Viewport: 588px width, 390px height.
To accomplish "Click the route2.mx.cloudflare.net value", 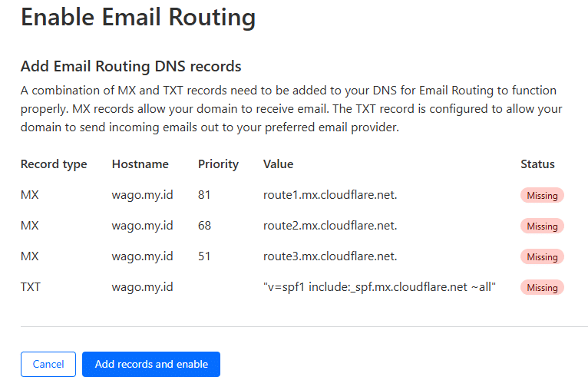I will coord(330,226).
